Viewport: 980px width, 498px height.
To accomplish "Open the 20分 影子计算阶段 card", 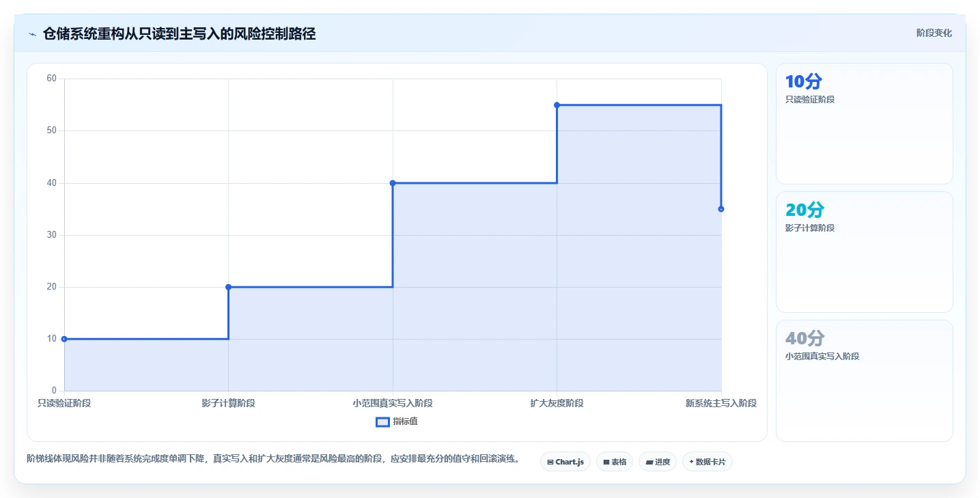I will (x=864, y=252).
